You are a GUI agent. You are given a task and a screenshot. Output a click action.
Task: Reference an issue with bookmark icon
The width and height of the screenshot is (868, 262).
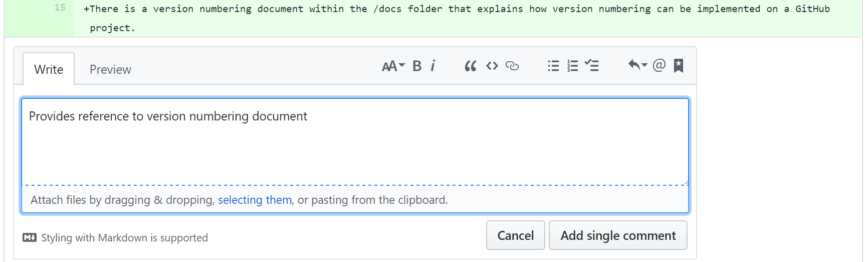pyautogui.click(x=679, y=65)
